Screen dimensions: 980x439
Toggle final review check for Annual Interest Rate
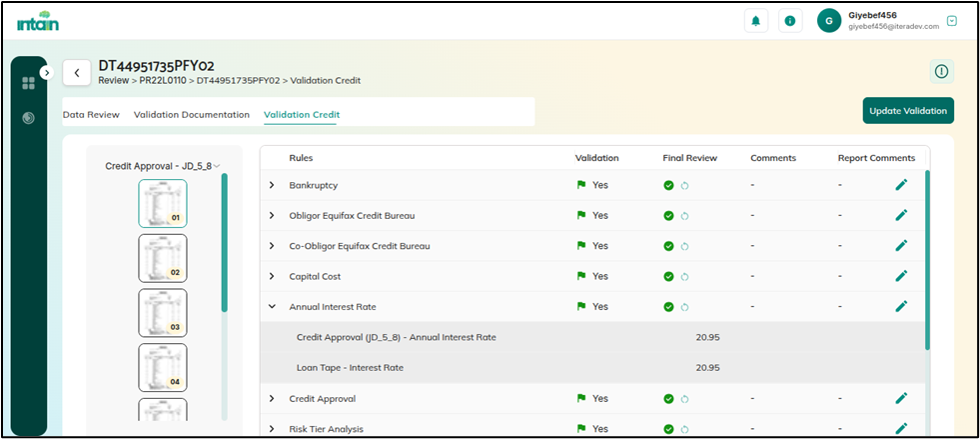pos(668,307)
